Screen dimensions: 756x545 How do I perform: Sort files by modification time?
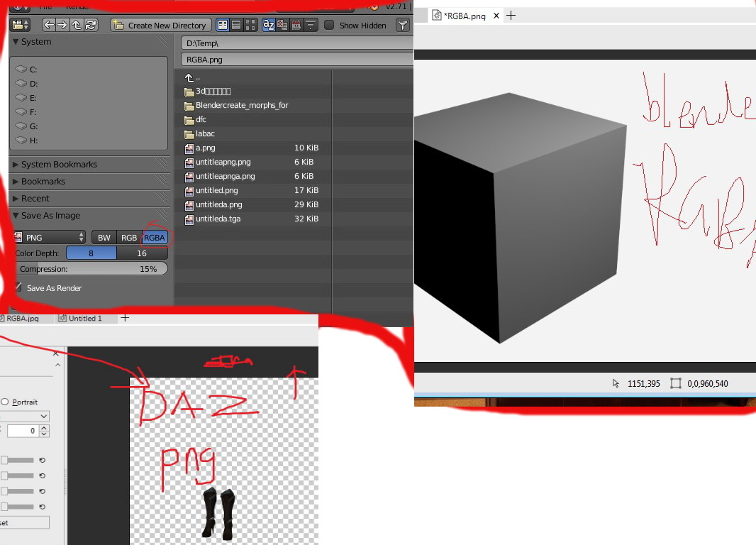coord(296,25)
